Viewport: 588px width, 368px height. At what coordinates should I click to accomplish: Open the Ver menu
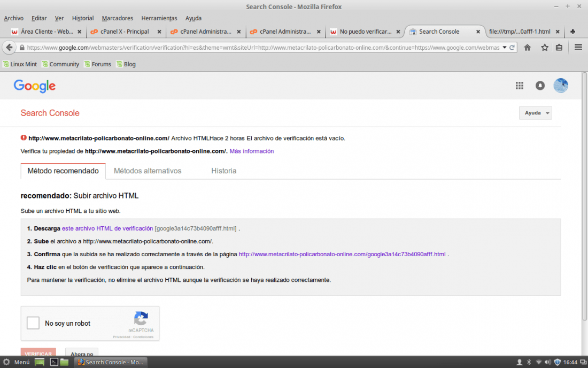pos(59,18)
